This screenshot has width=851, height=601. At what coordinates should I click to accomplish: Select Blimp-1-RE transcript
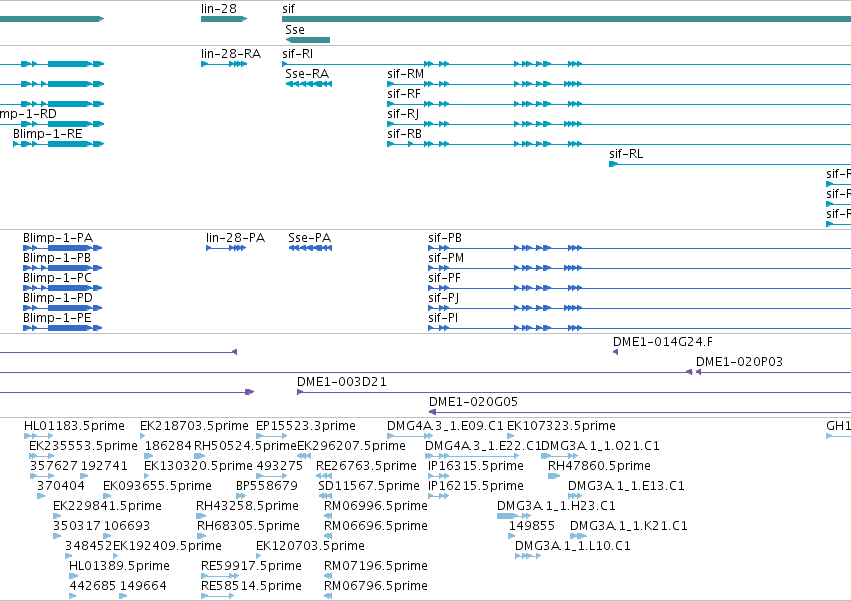pyautogui.click(x=58, y=144)
